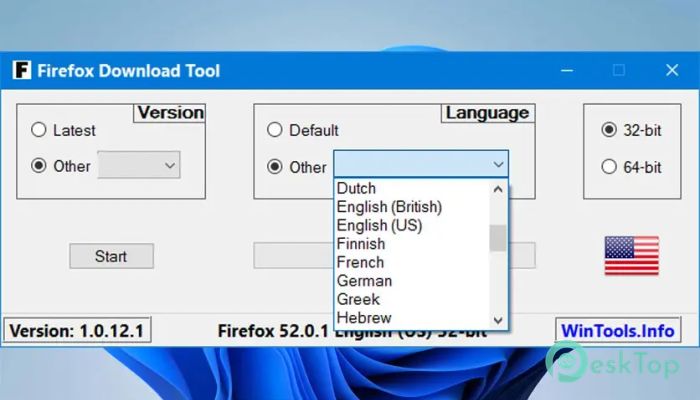
Task: Click the language list scrollbar thumb
Action: tap(498, 238)
